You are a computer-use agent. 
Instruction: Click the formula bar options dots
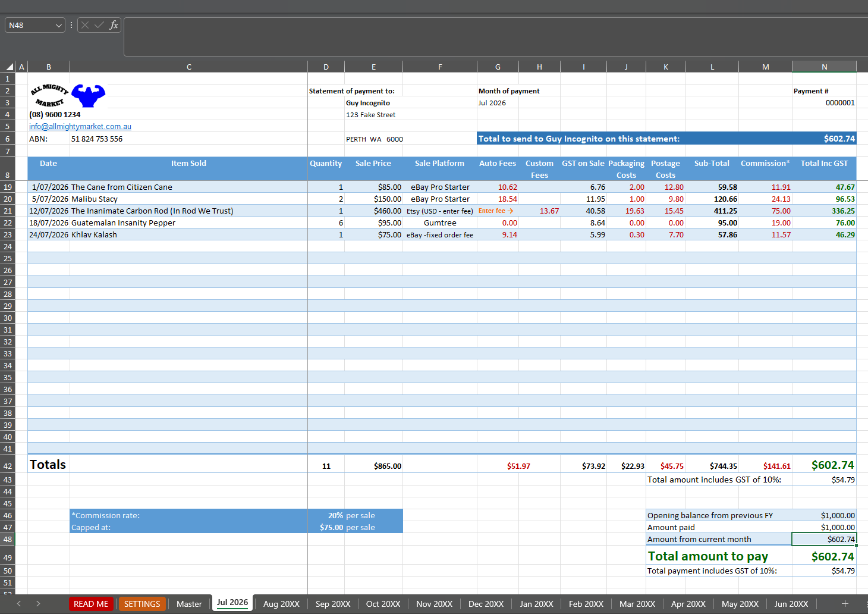[x=71, y=25]
